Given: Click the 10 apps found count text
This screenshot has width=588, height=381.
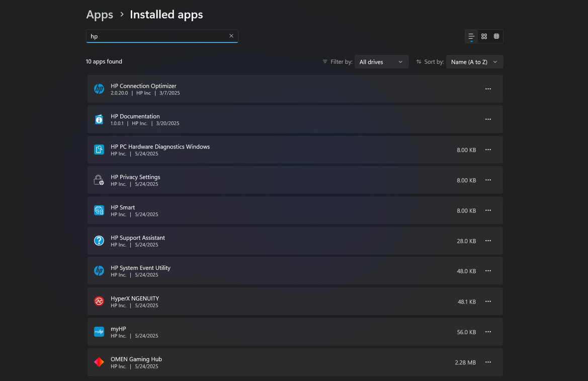Looking at the screenshot, I should [x=104, y=61].
